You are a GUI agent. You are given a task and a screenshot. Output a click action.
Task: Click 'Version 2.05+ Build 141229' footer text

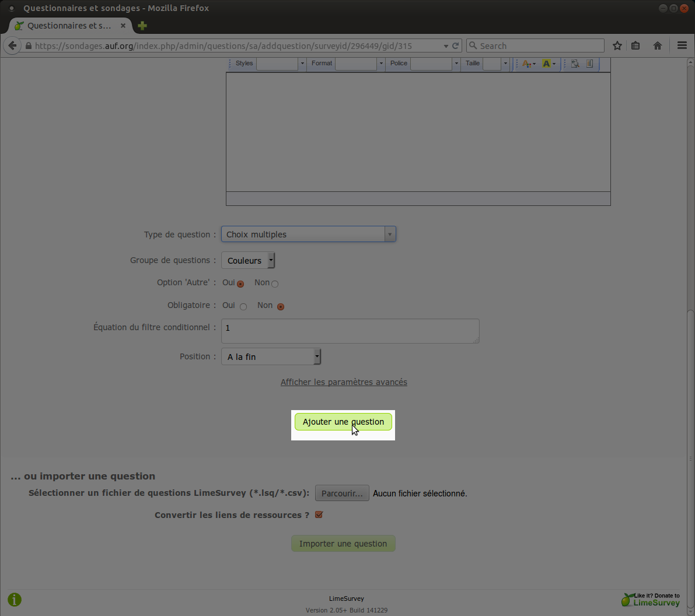(347, 610)
